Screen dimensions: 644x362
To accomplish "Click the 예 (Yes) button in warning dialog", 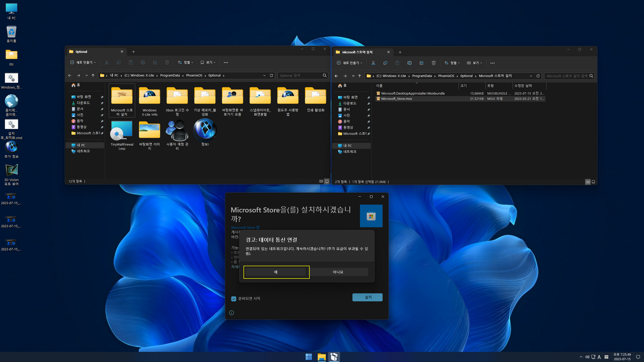I will (276, 272).
